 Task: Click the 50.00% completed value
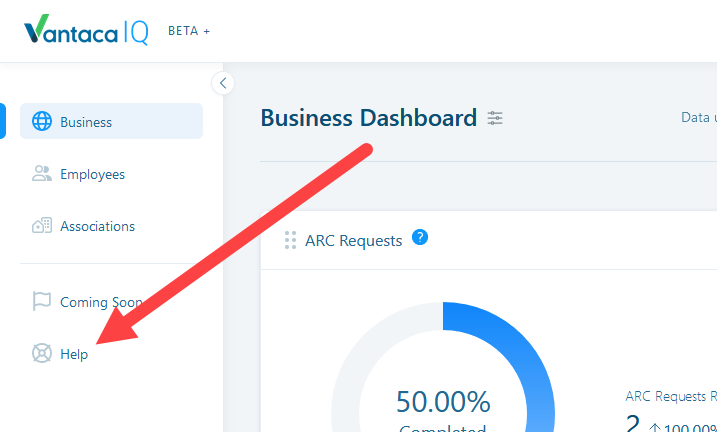[x=443, y=402]
